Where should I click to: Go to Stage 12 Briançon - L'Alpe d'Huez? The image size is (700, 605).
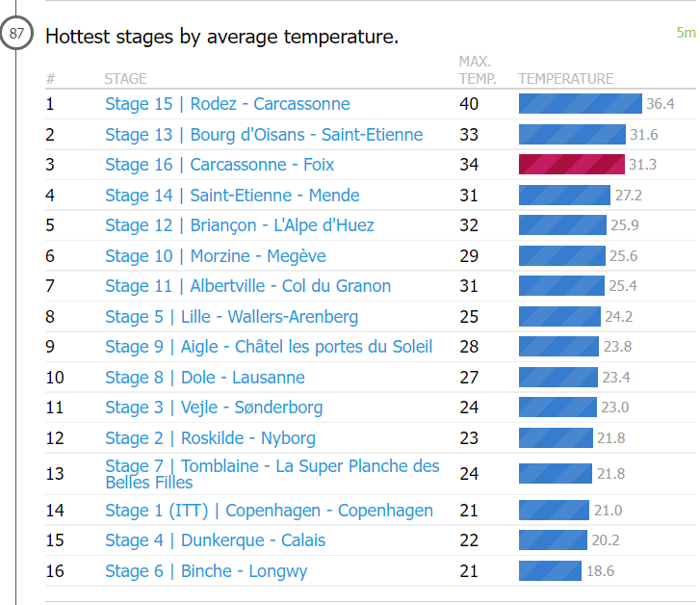click(x=240, y=225)
